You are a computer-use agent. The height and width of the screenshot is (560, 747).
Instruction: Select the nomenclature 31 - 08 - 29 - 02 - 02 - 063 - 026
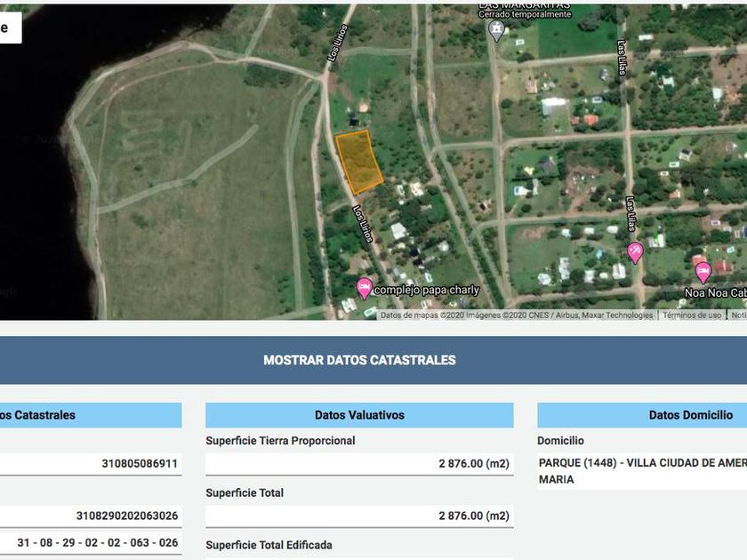pyautogui.click(x=97, y=542)
